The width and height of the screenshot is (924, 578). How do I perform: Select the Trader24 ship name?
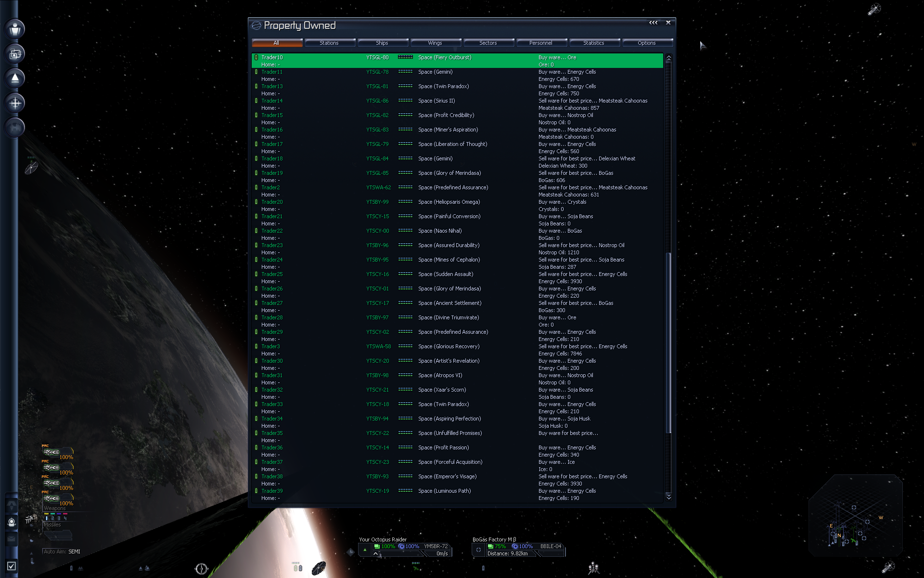pyautogui.click(x=272, y=260)
